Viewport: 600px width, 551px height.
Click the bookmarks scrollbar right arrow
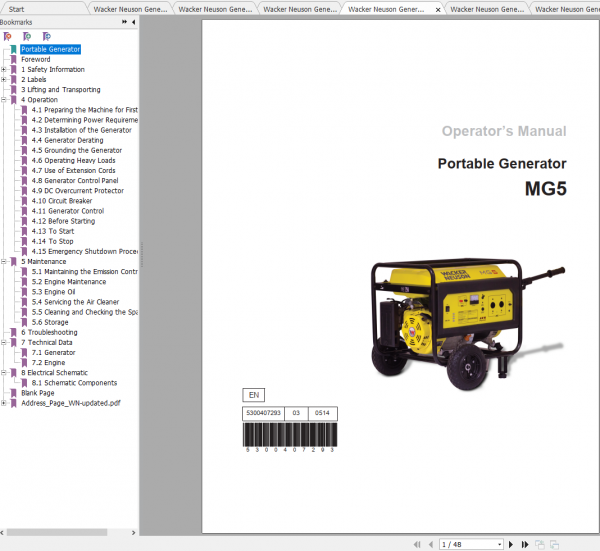(133, 532)
